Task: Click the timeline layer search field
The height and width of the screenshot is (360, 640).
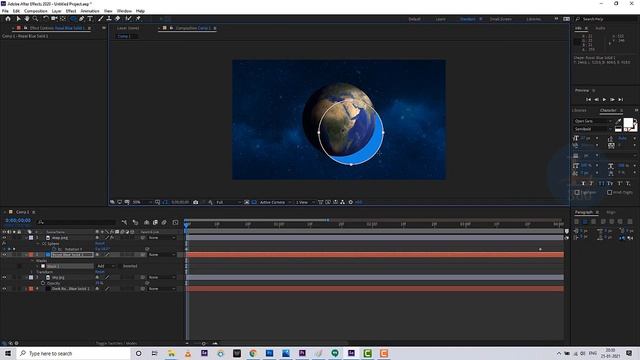Action: [77, 222]
